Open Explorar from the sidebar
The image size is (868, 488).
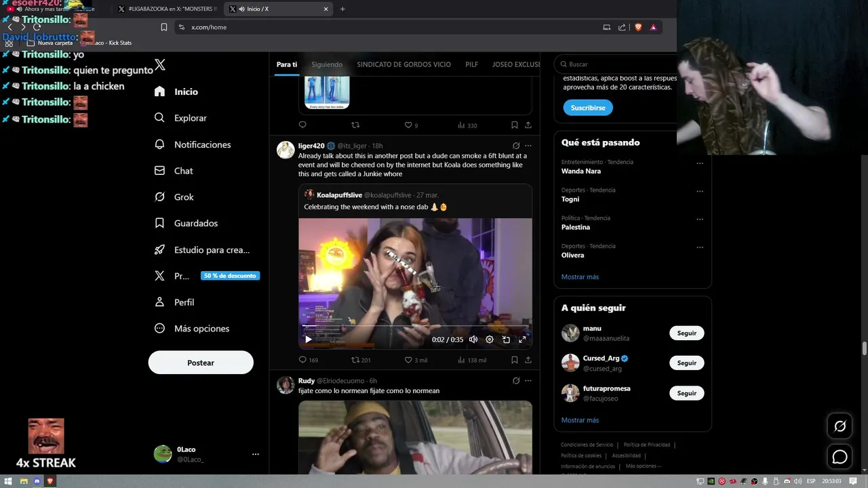[180, 118]
